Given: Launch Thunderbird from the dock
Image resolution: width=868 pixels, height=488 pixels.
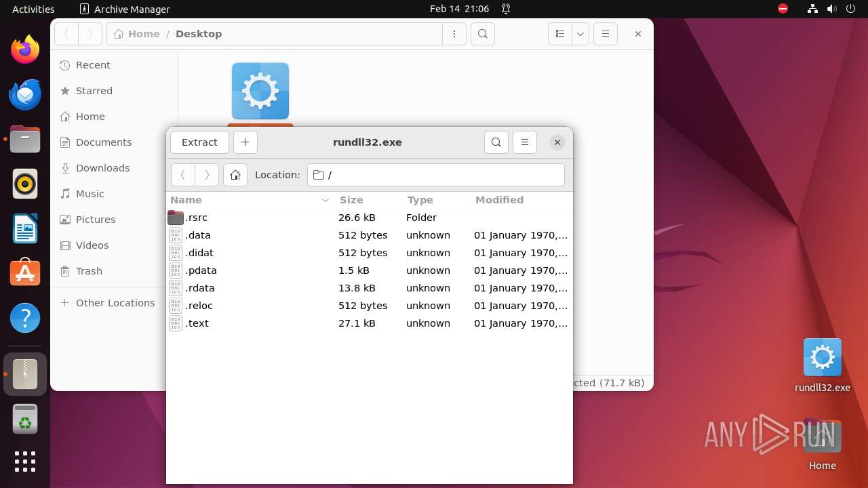Looking at the screenshot, I should [25, 94].
